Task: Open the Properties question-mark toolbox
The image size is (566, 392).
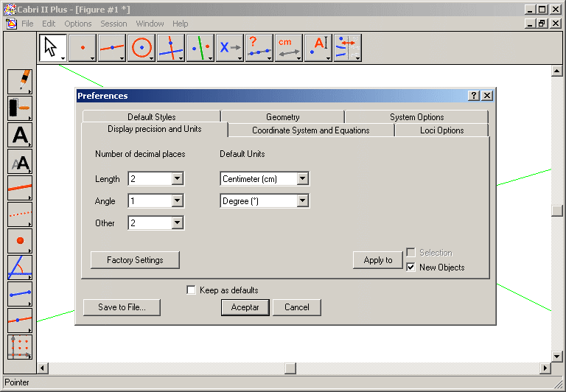Action: (259, 48)
